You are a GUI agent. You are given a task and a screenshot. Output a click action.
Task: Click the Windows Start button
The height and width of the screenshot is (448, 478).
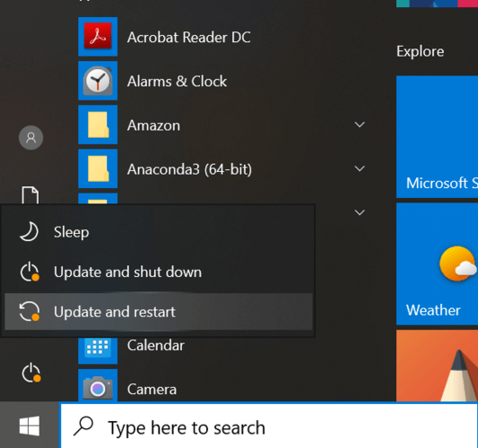(x=30, y=426)
